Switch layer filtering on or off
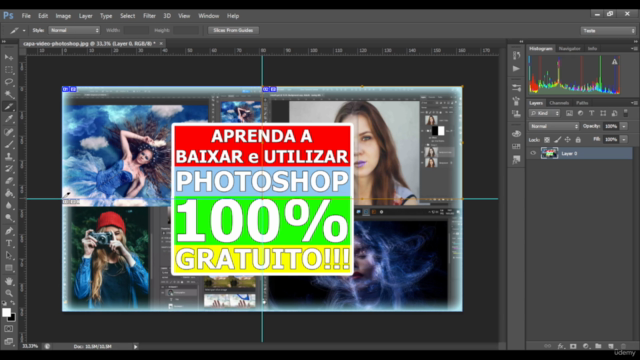Viewport: 640px width, 360px height. point(626,113)
